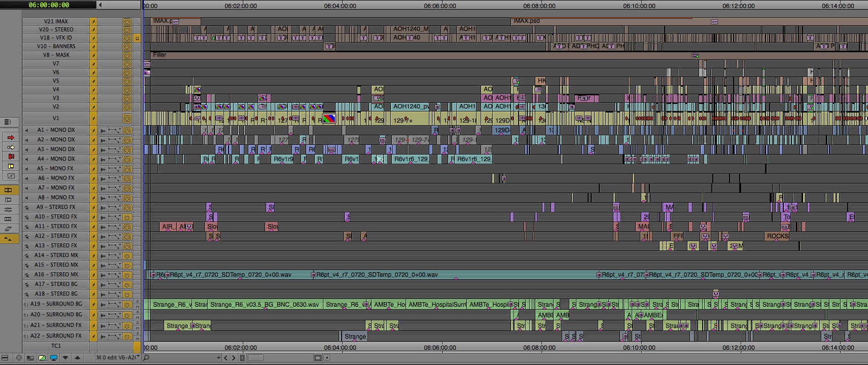This screenshot has height=365, width=868.
Task: Select the yellow Extract/Splice-In segment arrow tool
Action: tap(11, 147)
